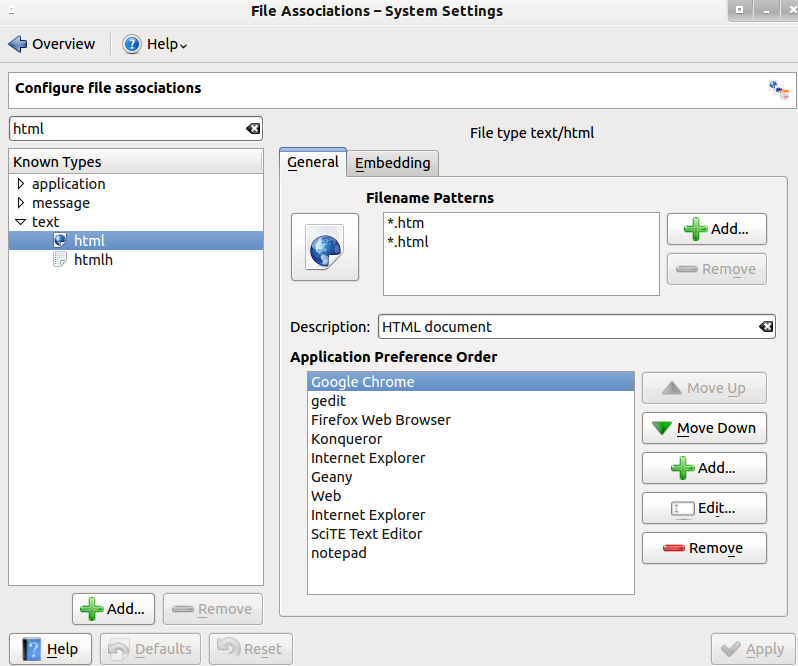The width and height of the screenshot is (798, 666).
Task: Select Firefox Web Browser entry
Action: tap(471, 420)
